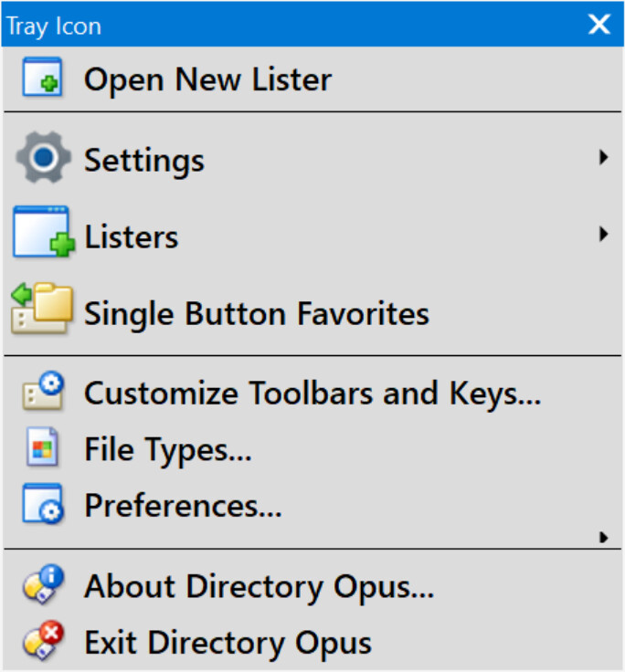Click the Customize Toolbars and Keys icon
The height and width of the screenshot is (672, 625).
click(42, 394)
